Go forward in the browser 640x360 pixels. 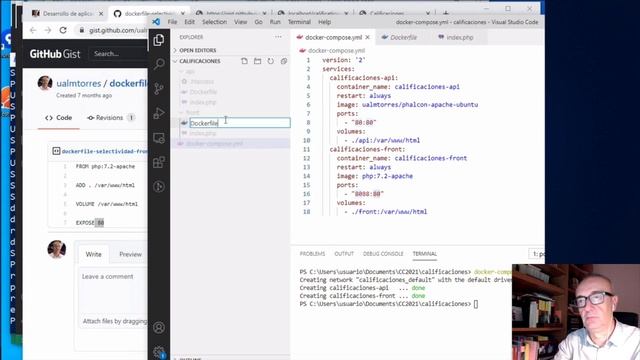[x=48, y=30]
